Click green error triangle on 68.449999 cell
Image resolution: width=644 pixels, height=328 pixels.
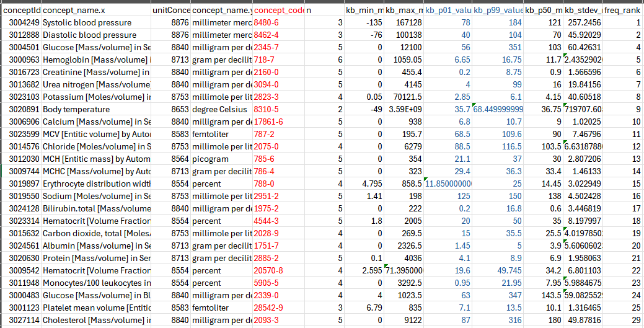[x=475, y=105]
